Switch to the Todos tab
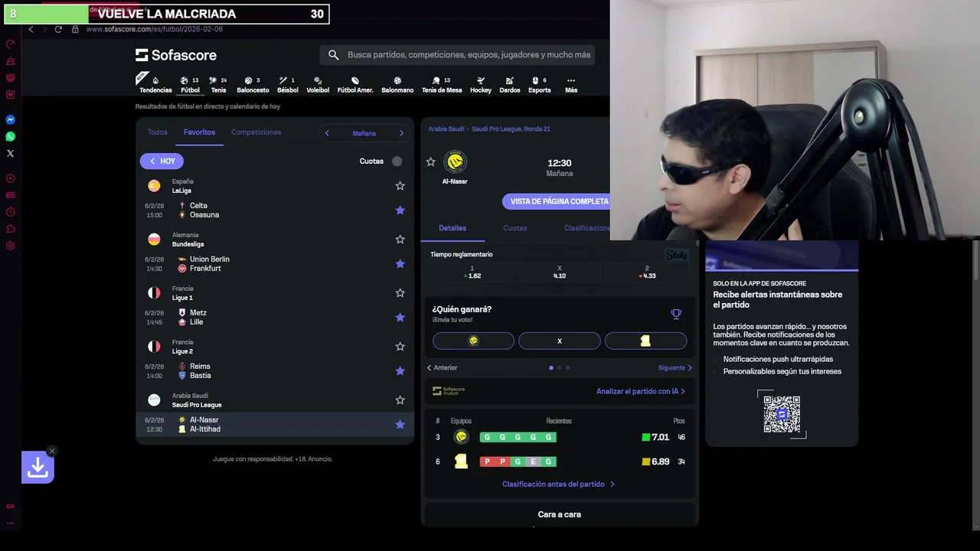The width and height of the screenshot is (980, 551). point(157,132)
